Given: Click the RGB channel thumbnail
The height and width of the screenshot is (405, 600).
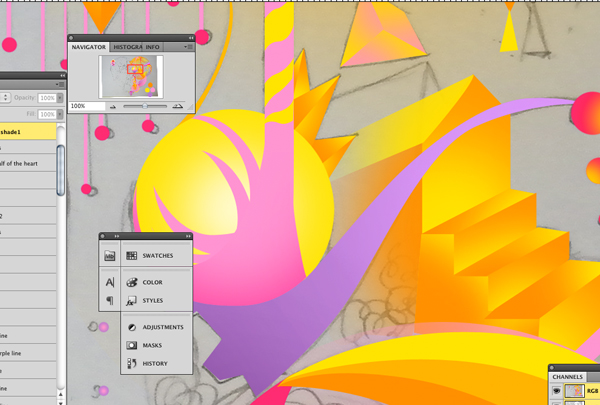Looking at the screenshot, I should [x=575, y=391].
